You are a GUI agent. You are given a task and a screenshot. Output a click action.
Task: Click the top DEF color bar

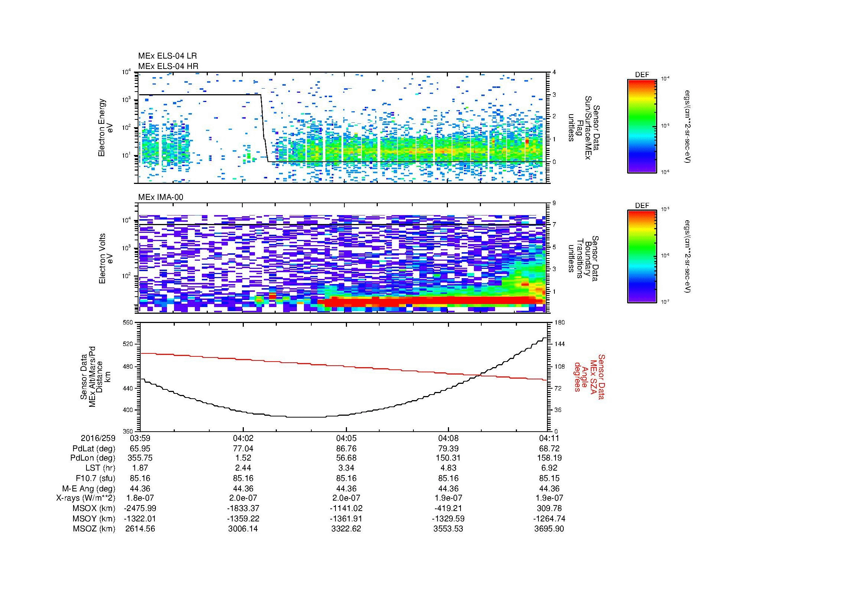(642, 126)
